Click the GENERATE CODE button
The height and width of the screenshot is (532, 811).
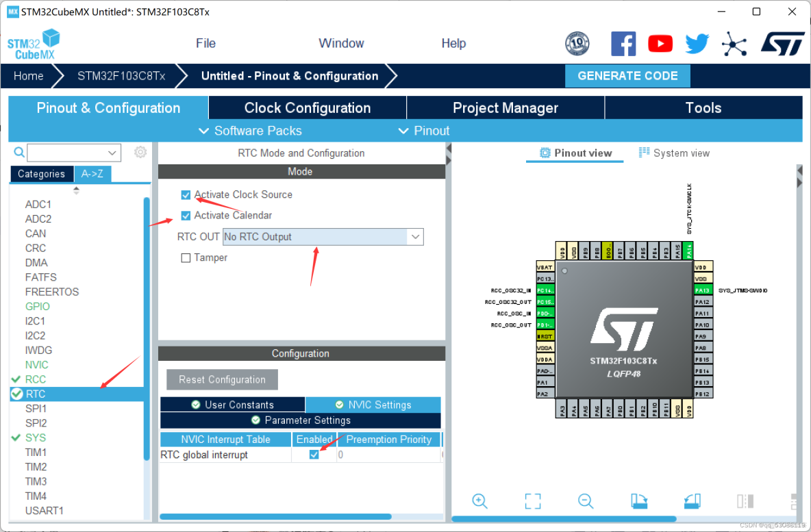627,76
